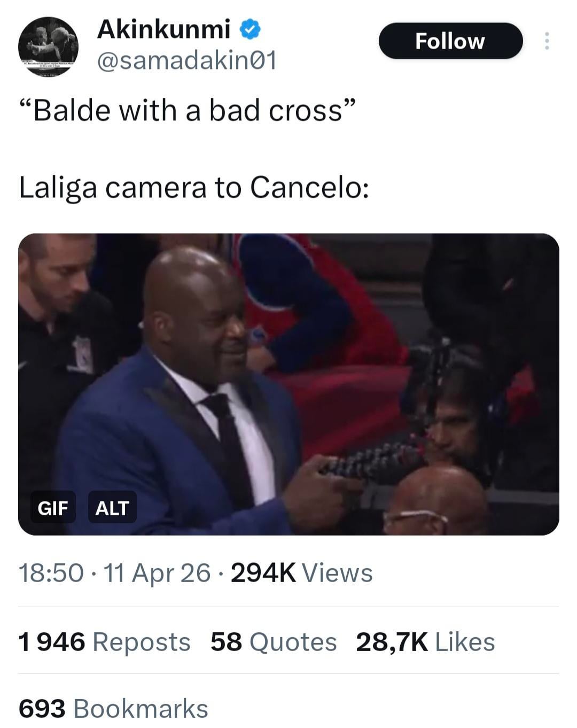This screenshot has width=577, height=728.
Task: Visit the @samadakin01 handle link
Action: tap(186, 60)
